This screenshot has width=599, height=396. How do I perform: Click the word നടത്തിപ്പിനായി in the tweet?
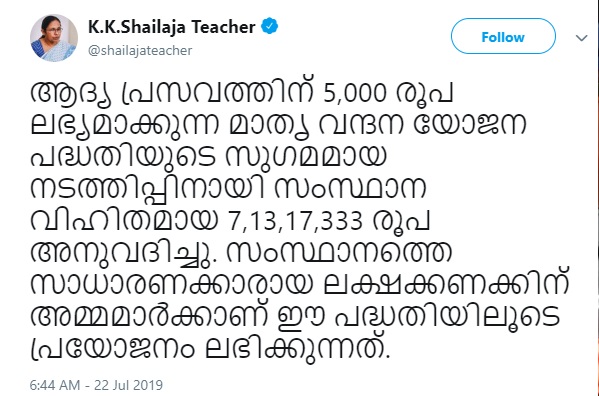click(147, 189)
